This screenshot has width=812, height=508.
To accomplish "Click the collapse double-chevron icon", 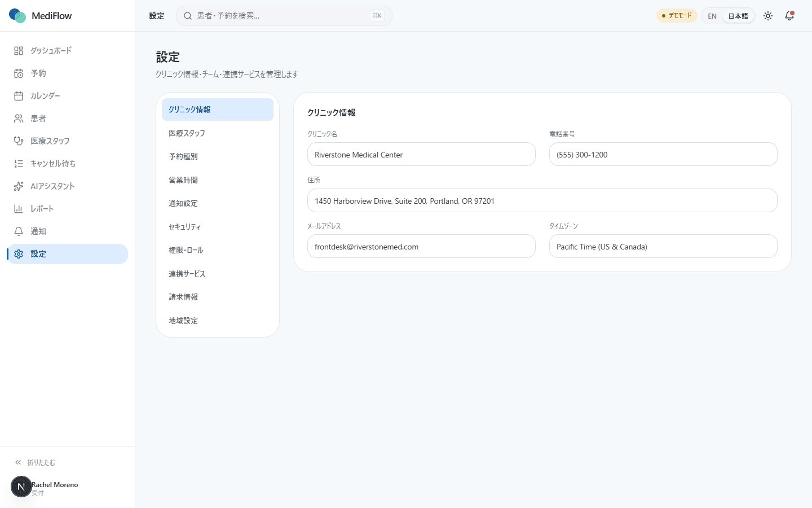I will click(x=18, y=462).
